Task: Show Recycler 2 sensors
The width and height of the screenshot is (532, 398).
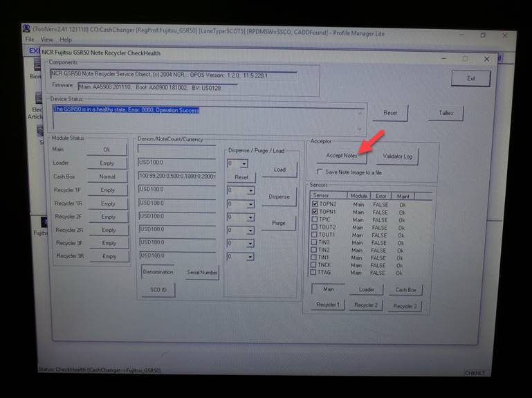Action: [x=365, y=305]
